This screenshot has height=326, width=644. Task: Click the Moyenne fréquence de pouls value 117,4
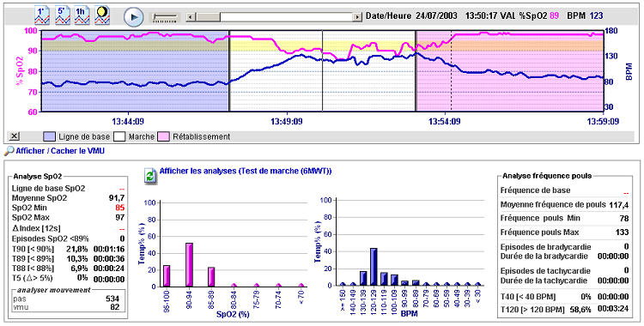tap(619, 204)
